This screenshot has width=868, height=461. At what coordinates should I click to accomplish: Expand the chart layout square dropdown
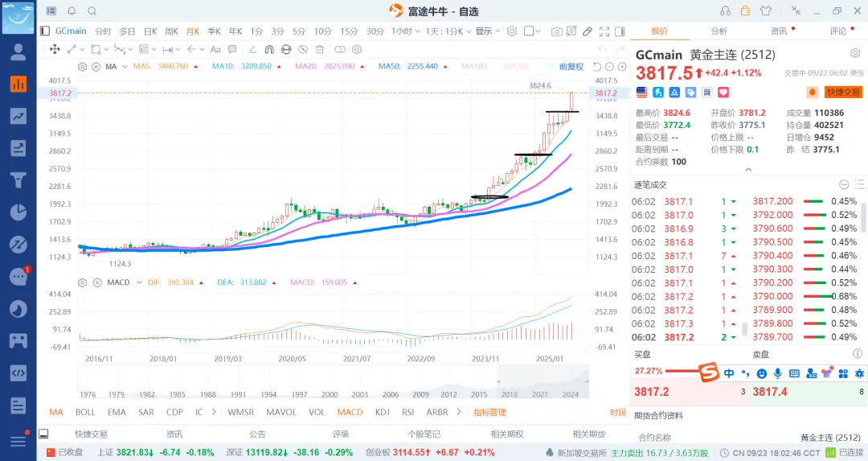(x=532, y=31)
